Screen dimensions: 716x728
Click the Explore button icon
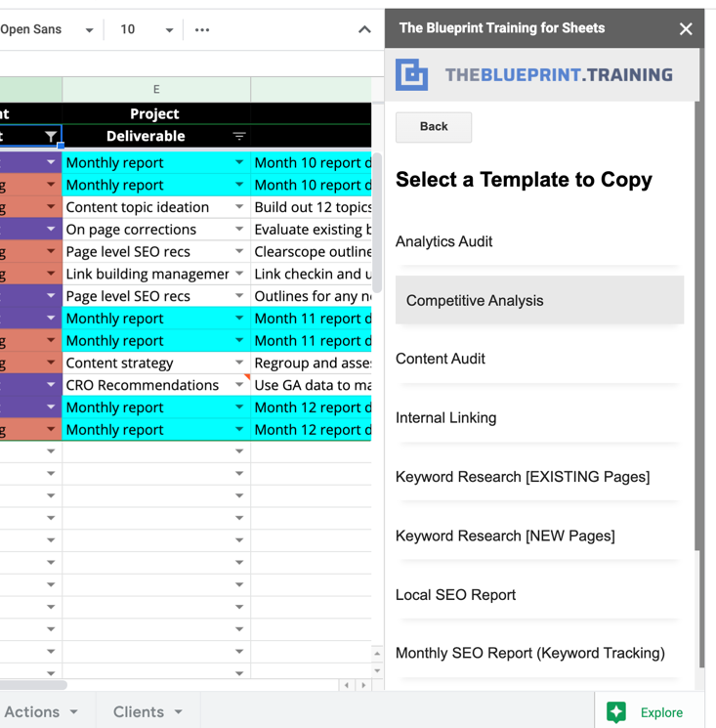(x=616, y=711)
